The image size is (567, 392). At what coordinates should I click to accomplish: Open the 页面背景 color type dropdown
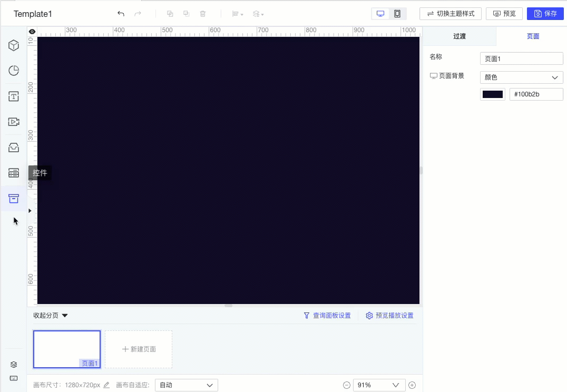click(521, 77)
